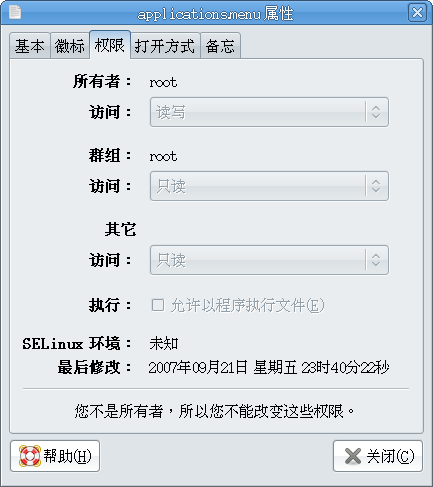Click the arrow stepper of group access combo
Image resolution: width=433 pixels, height=487 pixels.
376,186
